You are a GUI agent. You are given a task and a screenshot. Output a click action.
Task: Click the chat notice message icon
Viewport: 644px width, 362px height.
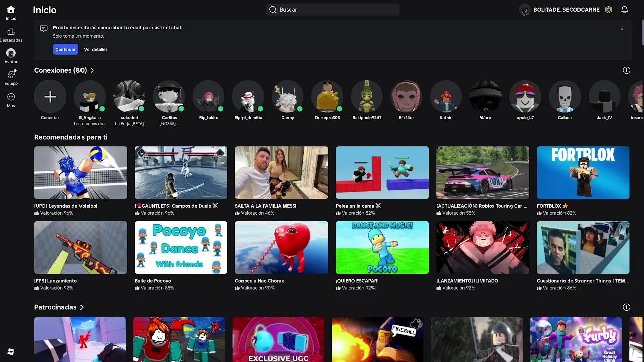tap(44, 28)
